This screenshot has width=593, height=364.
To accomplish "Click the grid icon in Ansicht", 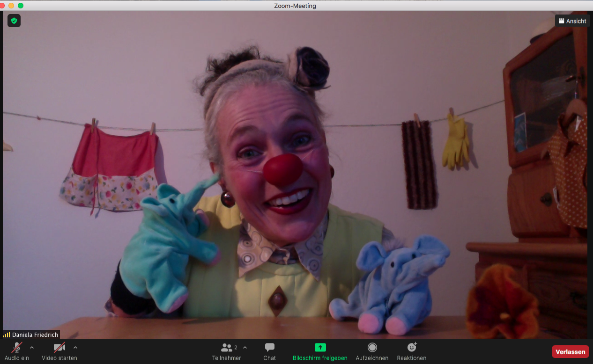I will click(x=562, y=21).
